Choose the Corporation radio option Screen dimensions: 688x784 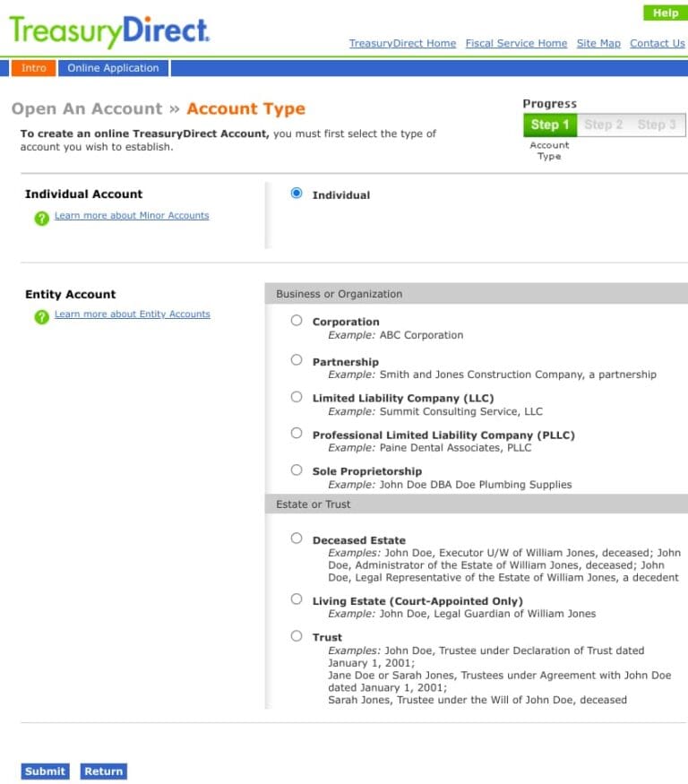[x=297, y=320]
